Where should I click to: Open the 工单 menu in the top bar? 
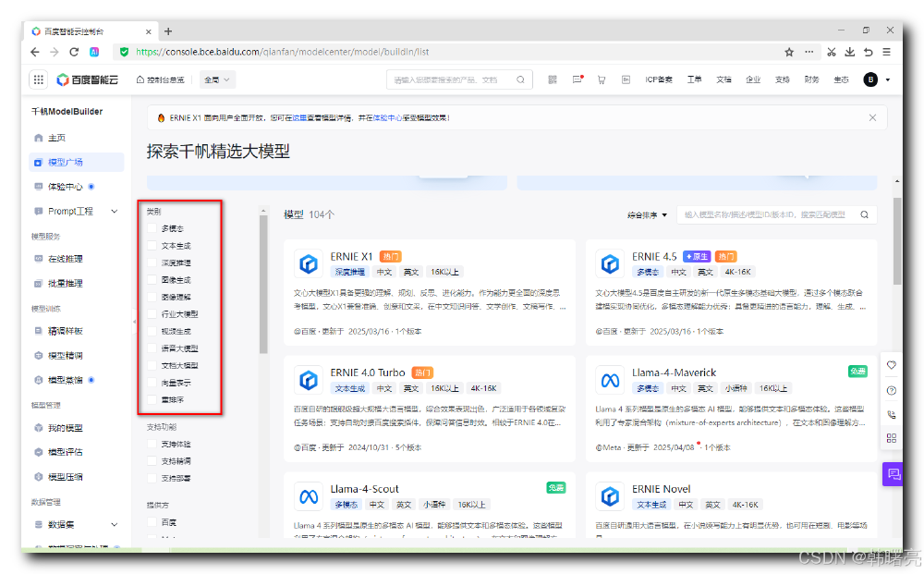pos(695,79)
